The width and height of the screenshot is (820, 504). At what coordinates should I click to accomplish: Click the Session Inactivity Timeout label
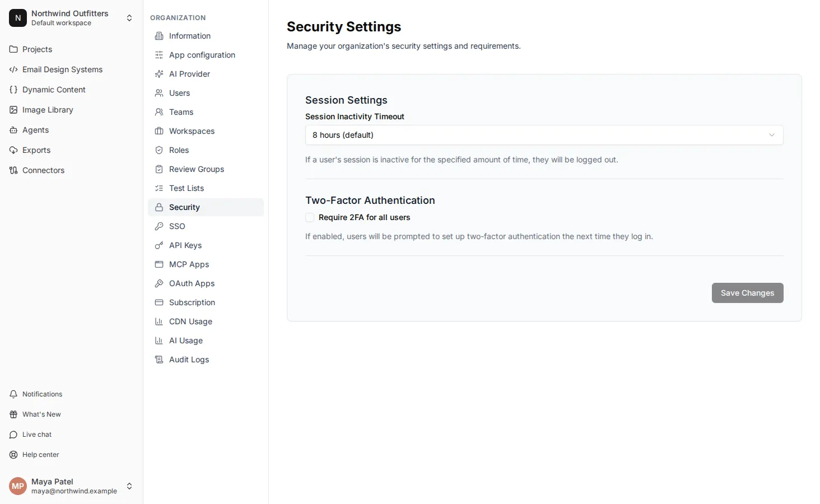pyautogui.click(x=355, y=116)
